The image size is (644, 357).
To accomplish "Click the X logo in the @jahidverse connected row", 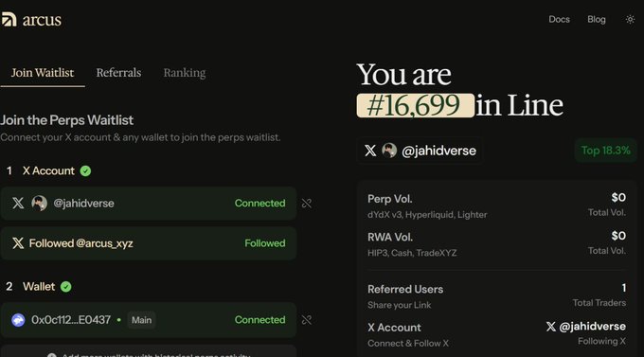I will [18, 203].
